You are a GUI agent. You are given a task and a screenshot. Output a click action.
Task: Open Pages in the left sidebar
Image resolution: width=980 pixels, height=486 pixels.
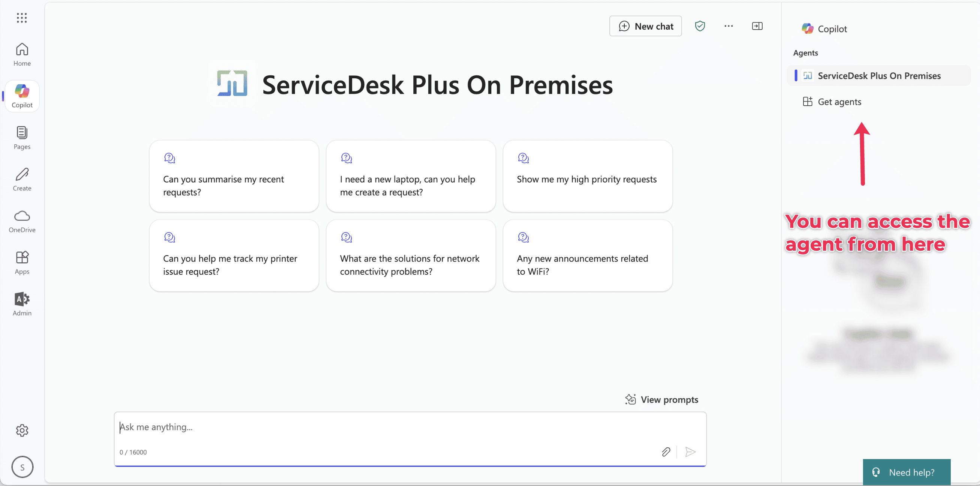coord(22,138)
